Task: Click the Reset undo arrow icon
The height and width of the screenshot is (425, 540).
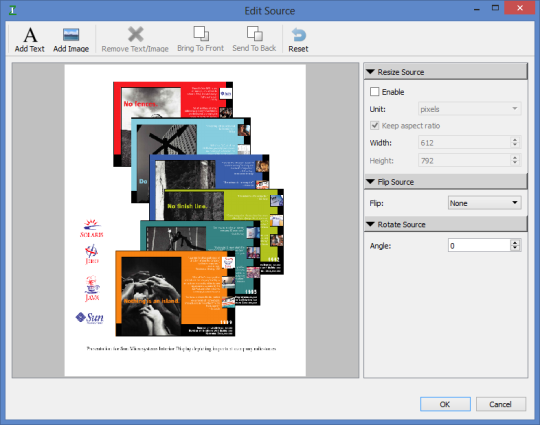Action: pos(298,35)
